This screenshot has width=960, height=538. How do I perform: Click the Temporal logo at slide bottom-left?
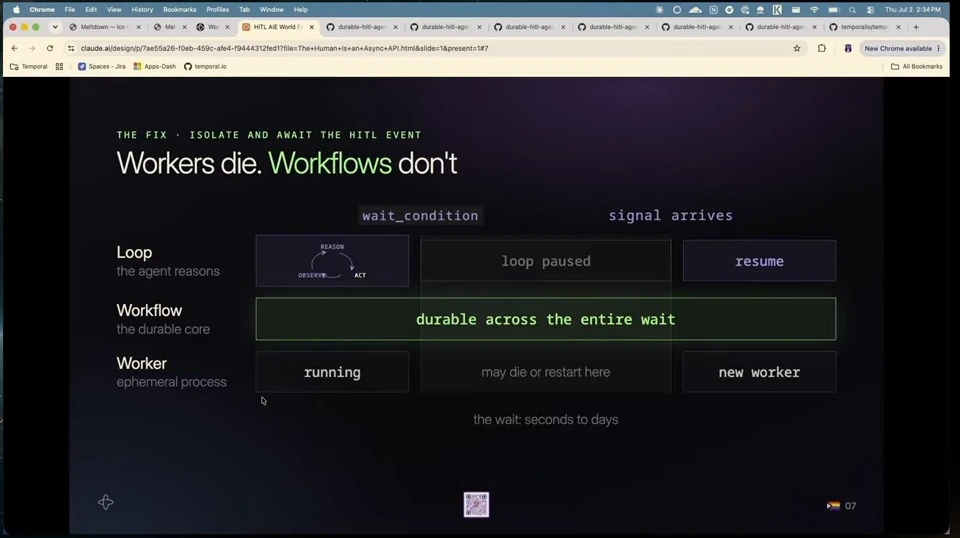coord(105,503)
